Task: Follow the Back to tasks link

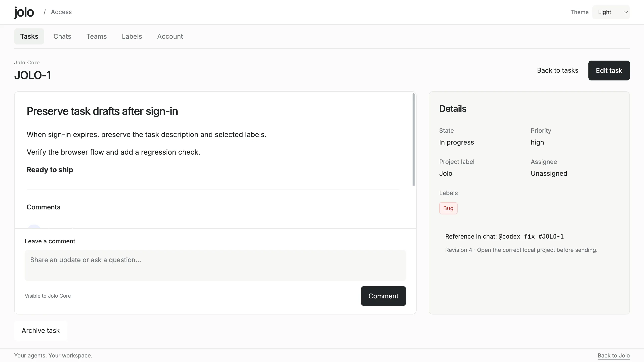Action: (558, 70)
